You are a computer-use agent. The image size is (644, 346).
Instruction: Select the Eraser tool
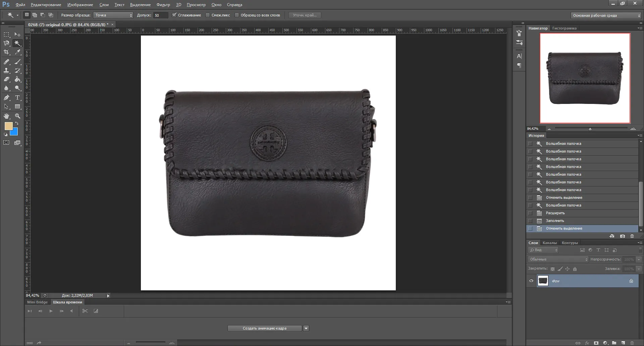click(x=6, y=79)
